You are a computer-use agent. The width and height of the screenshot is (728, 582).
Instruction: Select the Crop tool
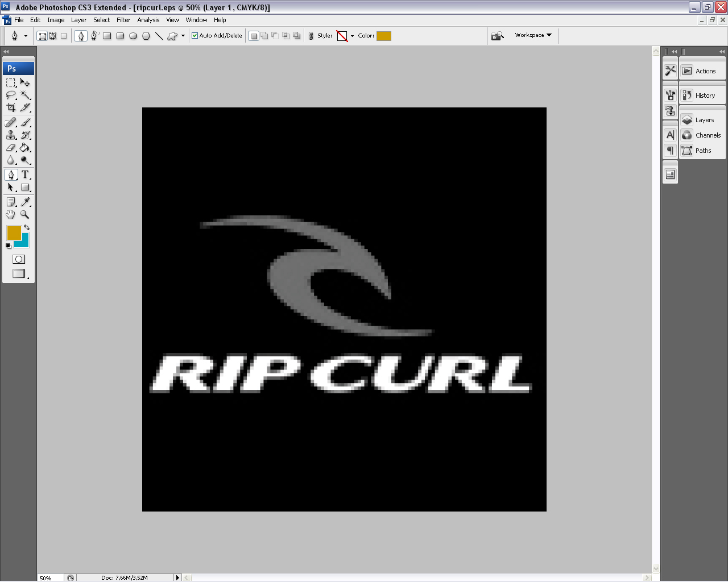coord(11,107)
